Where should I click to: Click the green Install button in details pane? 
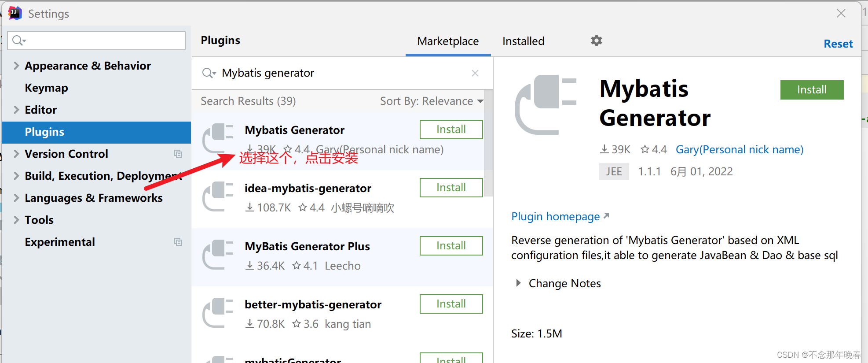[811, 90]
